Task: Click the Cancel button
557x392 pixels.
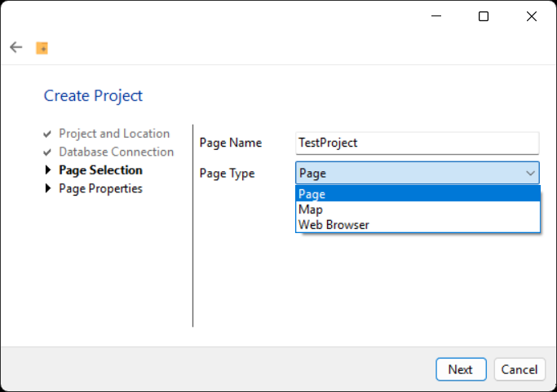Action: [519, 369]
